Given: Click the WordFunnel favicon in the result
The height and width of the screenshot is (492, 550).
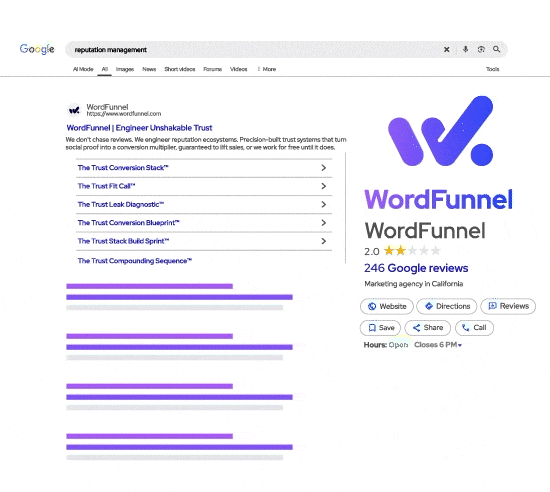Looking at the screenshot, I should [74, 110].
